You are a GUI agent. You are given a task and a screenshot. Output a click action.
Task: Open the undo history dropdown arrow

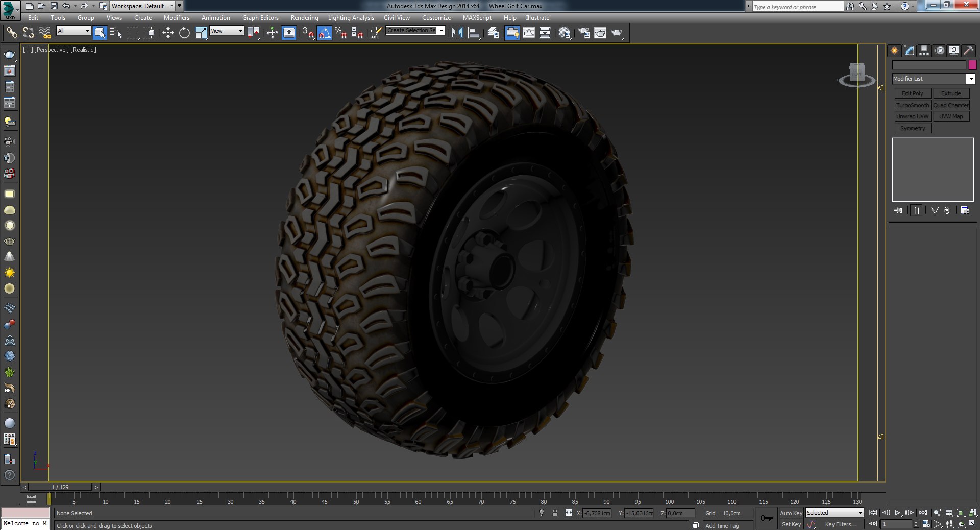pyautogui.click(x=75, y=6)
